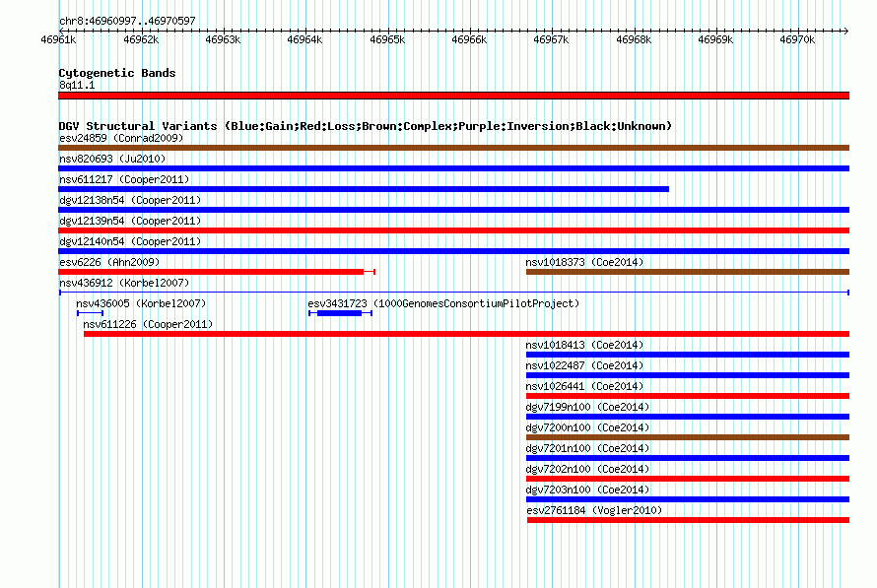Viewport: 877px width, 588px height.
Task: Click the brown dgv7200n100 complex bar
Action: [x=688, y=437]
